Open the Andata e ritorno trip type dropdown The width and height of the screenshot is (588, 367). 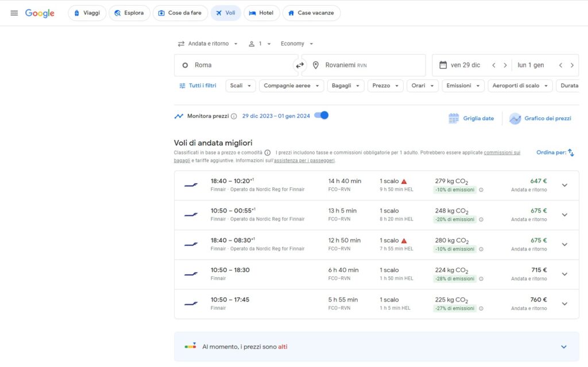208,44
